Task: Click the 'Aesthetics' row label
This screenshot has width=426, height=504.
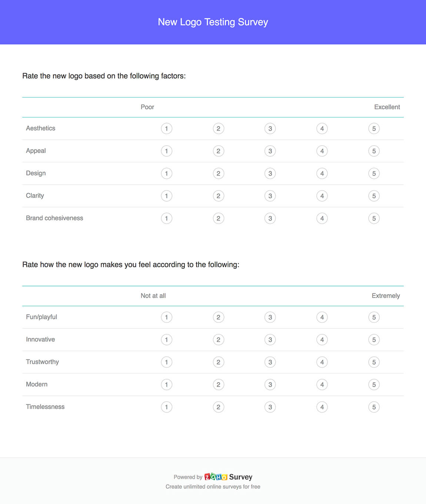Action: pyautogui.click(x=40, y=128)
